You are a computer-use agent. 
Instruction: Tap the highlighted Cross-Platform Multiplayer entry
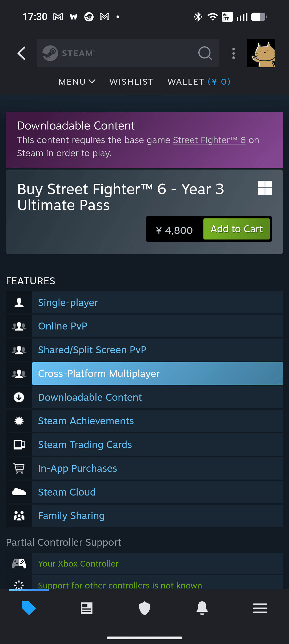(x=157, y=374)
